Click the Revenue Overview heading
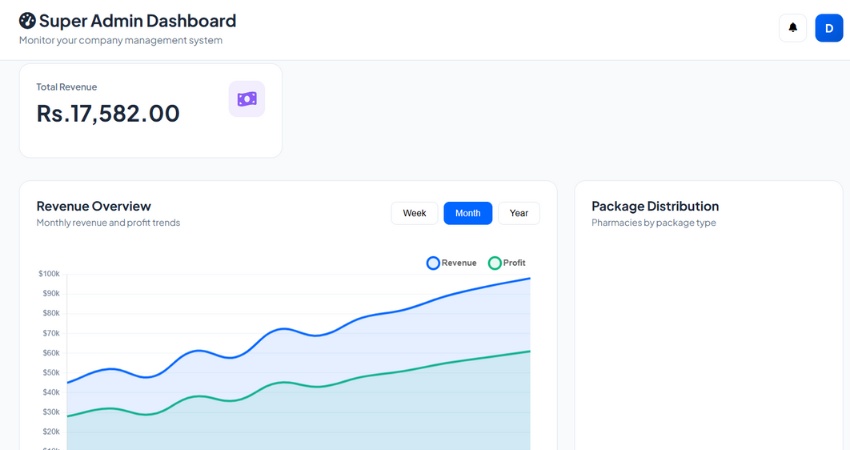Image resolution: width=850 pixels, height=450 pixels. (x=94, y=206)
